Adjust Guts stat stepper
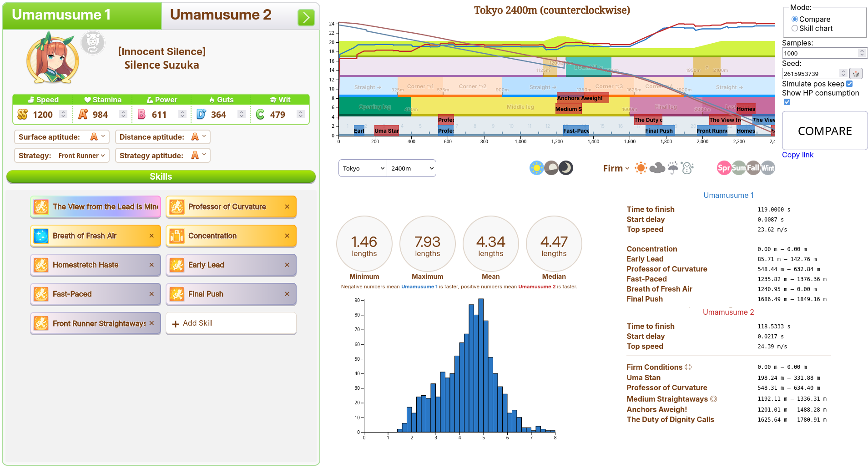868x468 pixels. [242, 115]
